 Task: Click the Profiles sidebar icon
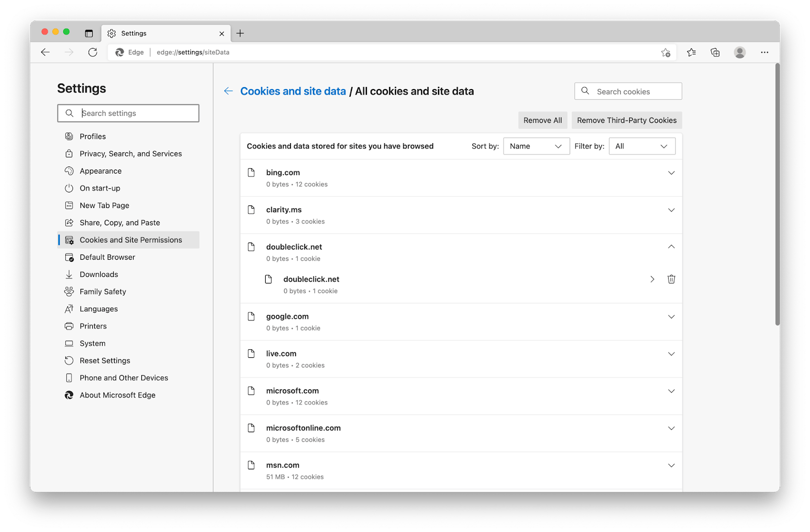[69, 136]
